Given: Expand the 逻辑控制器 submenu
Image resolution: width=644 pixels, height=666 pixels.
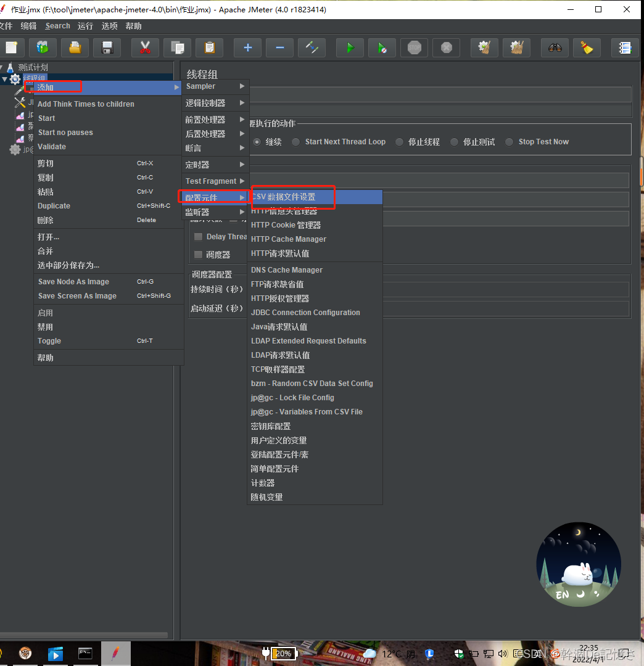Looking at the screenshot, I should pos(215,103).
